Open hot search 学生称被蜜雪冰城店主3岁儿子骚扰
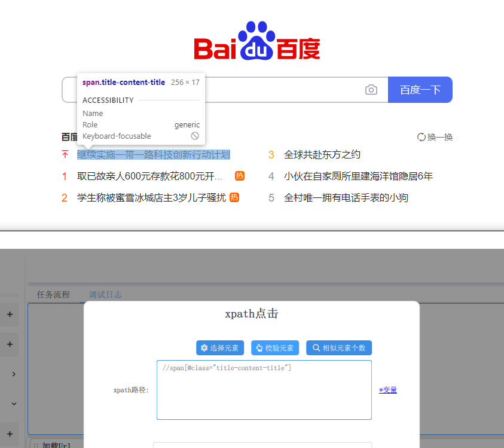This screenshot has height=448, width=504. (x=152, y=198)
